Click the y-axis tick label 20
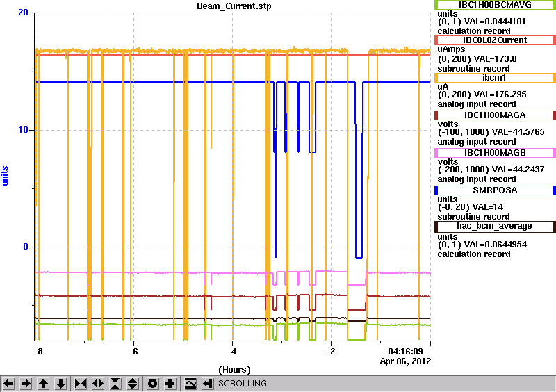The height and width of the screenshot is (392, 556). [x=23, y=13]
